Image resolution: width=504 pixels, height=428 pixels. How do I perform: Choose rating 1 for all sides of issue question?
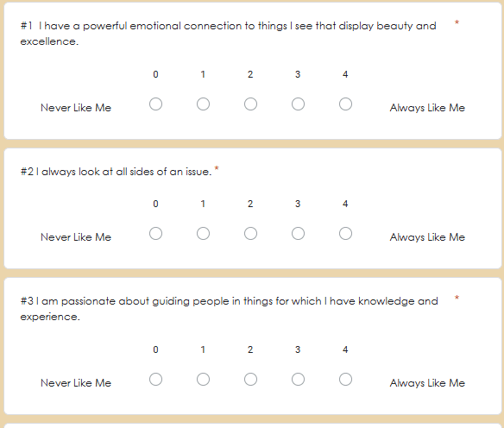pos(203,234)
